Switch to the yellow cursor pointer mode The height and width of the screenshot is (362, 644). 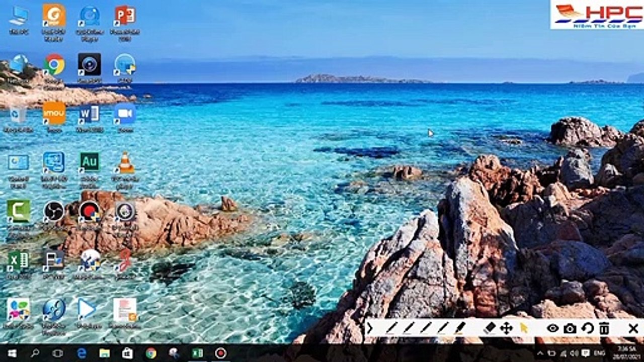(x=524, y=328)
